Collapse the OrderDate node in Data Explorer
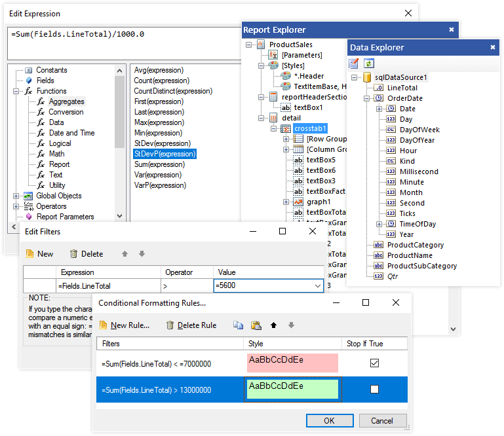504x436 pixels. point(367,98)
